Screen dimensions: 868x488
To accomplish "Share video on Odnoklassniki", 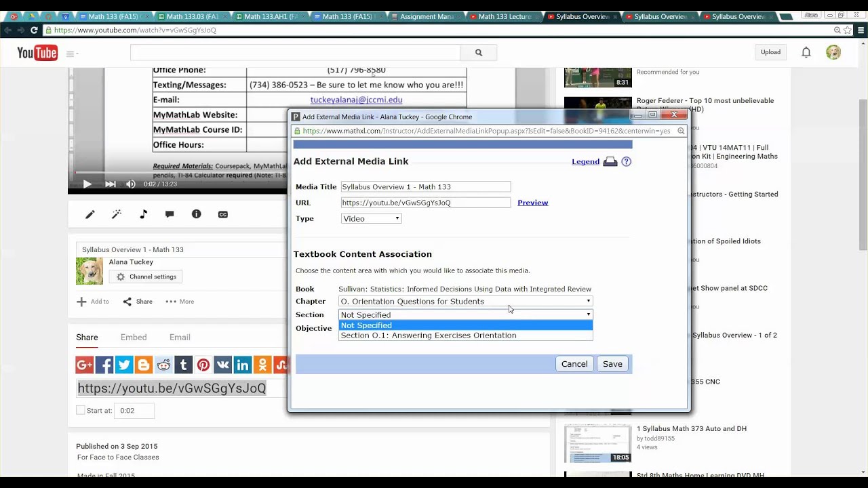I will point(262,365).
